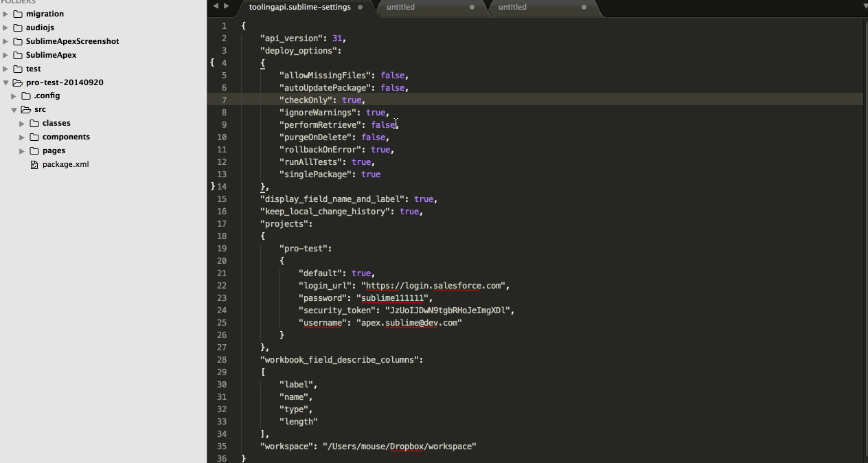868x463 pixels.
Task: Switch to toolingapi.sublime-settings tab
Action: (299, 7)
